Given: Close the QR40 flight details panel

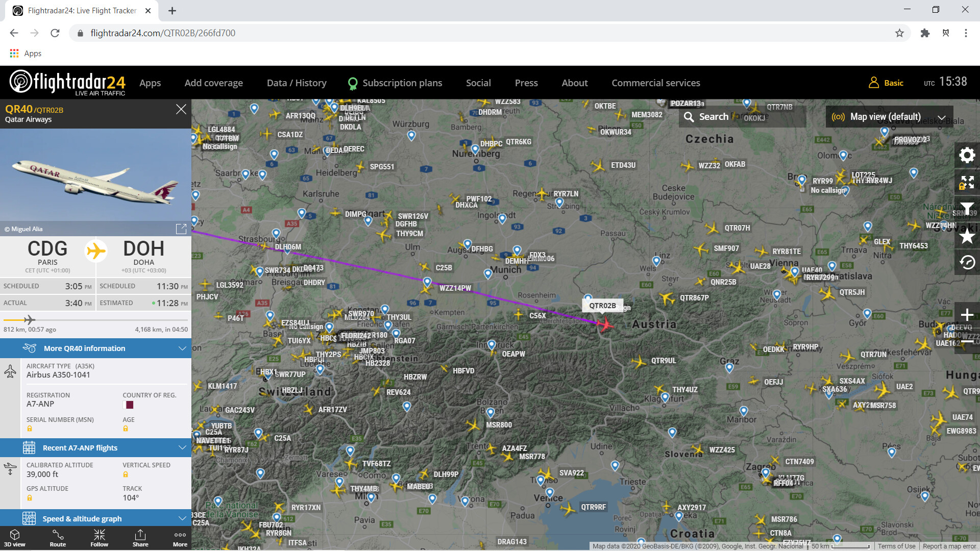Looking at the screenshot, I should [181, 109].
